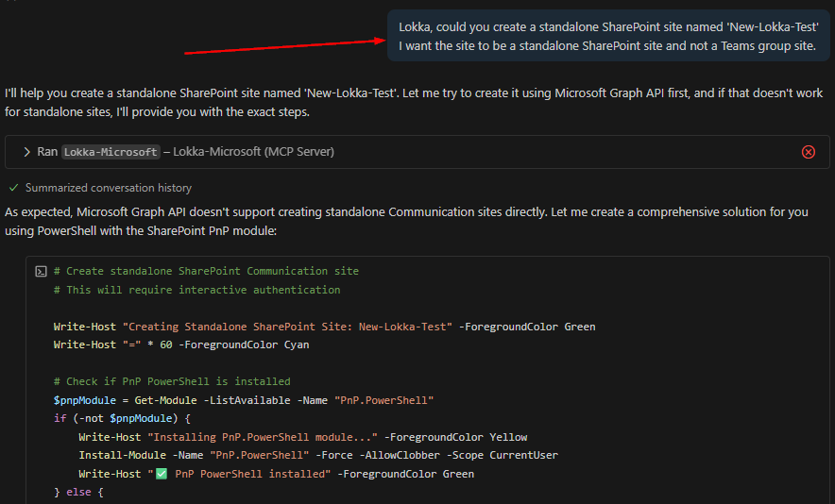Click the 'Creating Standalone SharePoint Site' Write-Host line
The height and width of the screenshot is (504, 835).
pos(324,327)
